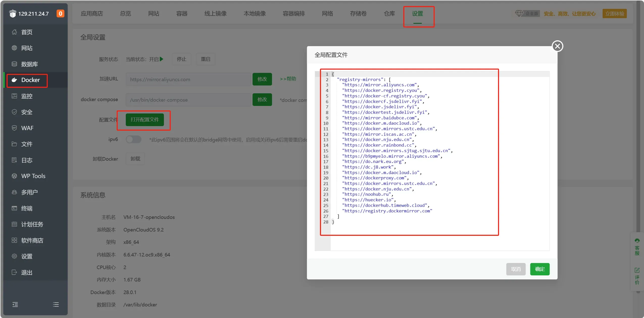
Task: Open the Docker sidebar whale icon
Action: pyautogui.click(x=14, y=80)
